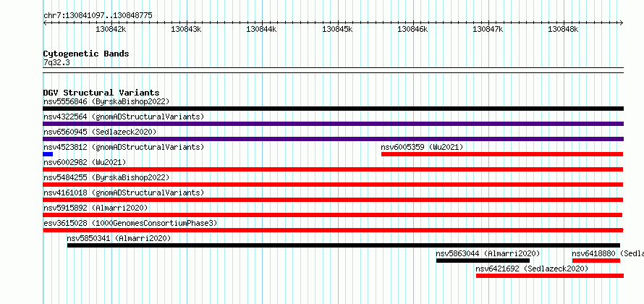Select the 7q32.3 band label
Viewport: 644px width, 304px height.
pyautogui.click(x=56, y=62)
